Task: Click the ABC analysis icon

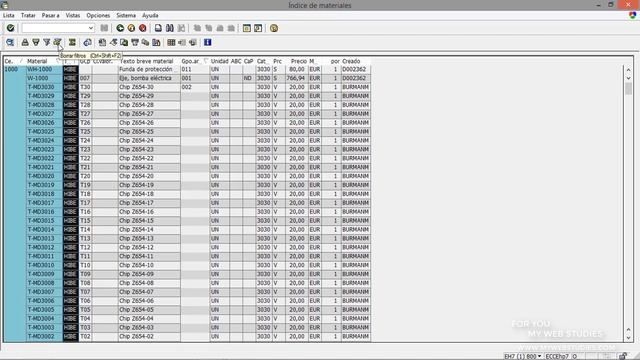Action: [156, 42]
